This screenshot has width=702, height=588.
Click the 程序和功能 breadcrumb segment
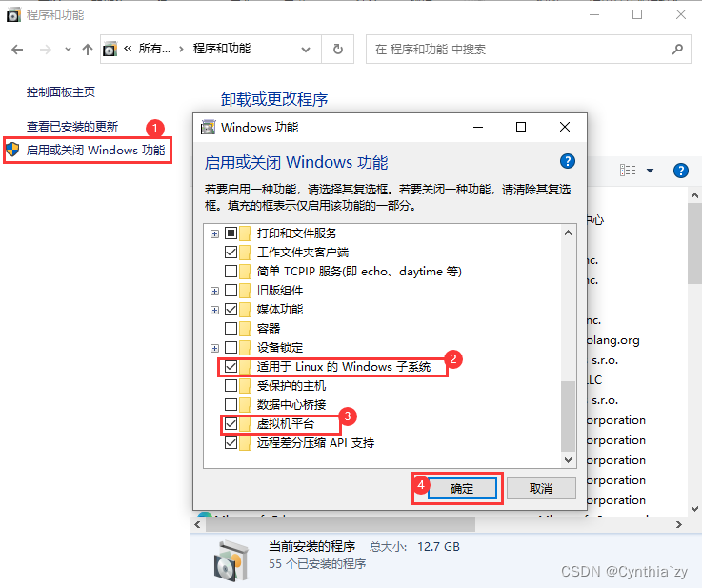(x=222, y=49)
